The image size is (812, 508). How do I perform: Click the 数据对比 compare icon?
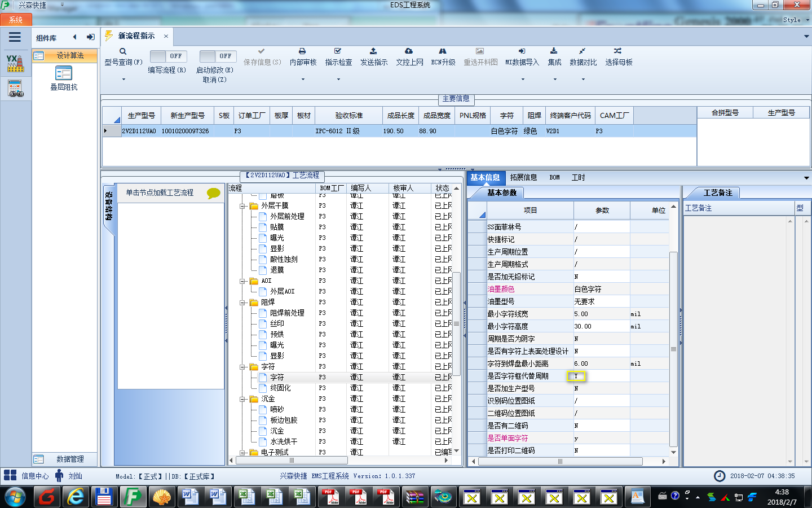582,51
